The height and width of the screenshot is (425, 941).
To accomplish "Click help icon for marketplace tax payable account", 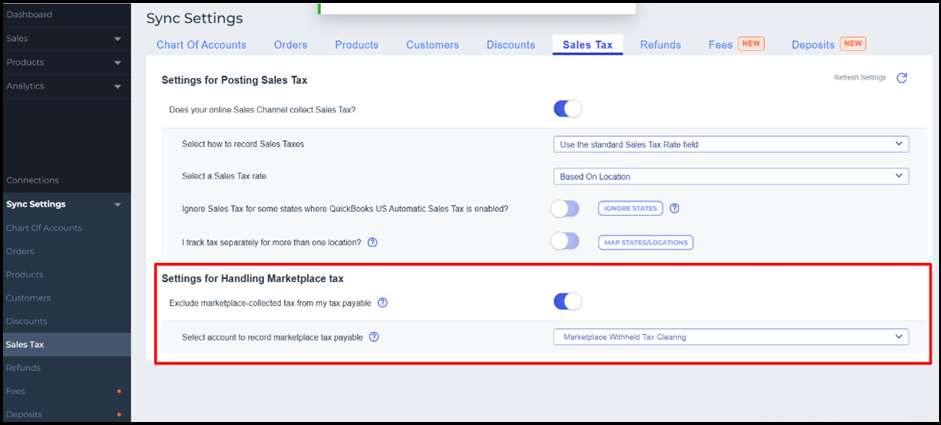I will click(x=373, y=337).
